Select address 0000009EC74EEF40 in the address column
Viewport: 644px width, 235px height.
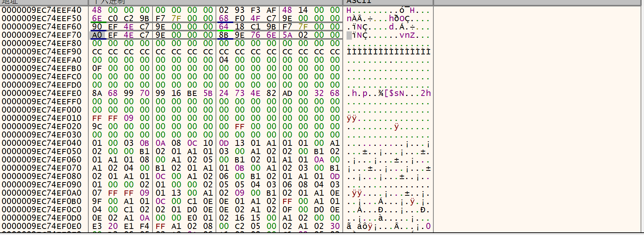pos(42,10)
